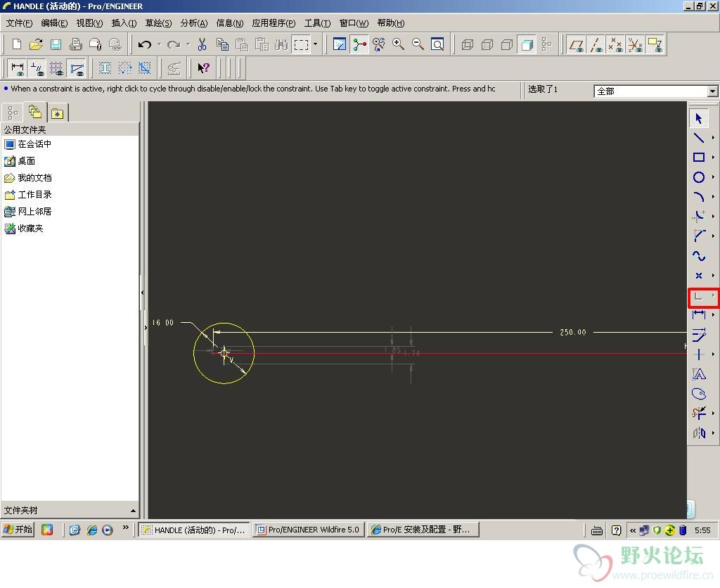Click the Zoom Out magnifier
Viewport: 720px width, 588px height.
pos(418,44)
